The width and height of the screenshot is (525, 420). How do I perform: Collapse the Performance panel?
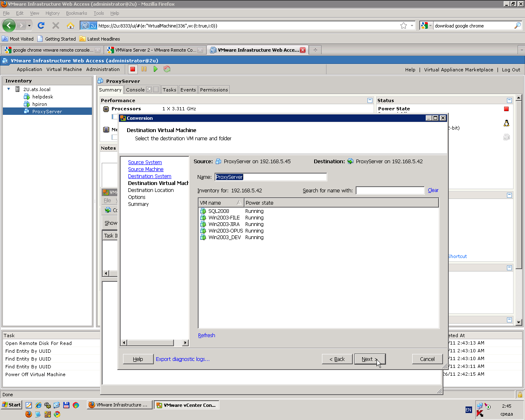pyautogui.click(x=370, y=100)
